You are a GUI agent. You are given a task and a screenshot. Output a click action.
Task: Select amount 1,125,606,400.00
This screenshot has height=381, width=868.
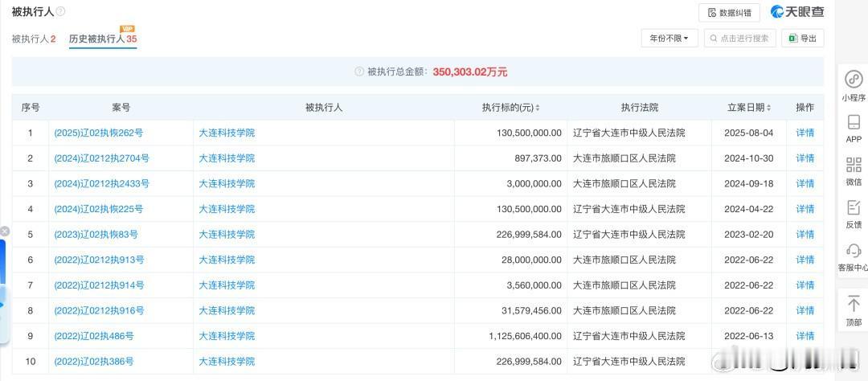(526, 336)
